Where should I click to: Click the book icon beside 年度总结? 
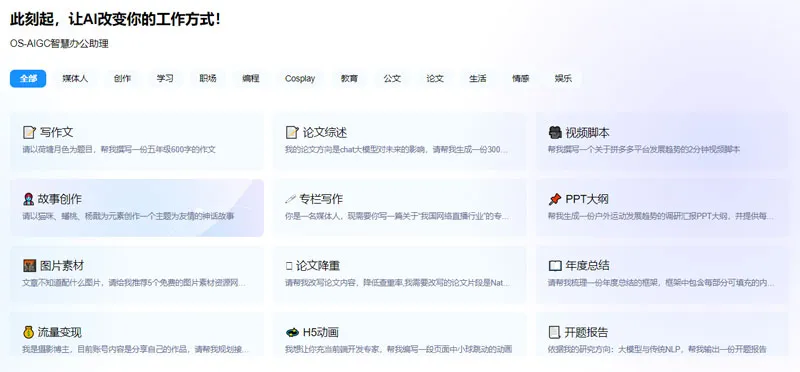coord(555,266)
